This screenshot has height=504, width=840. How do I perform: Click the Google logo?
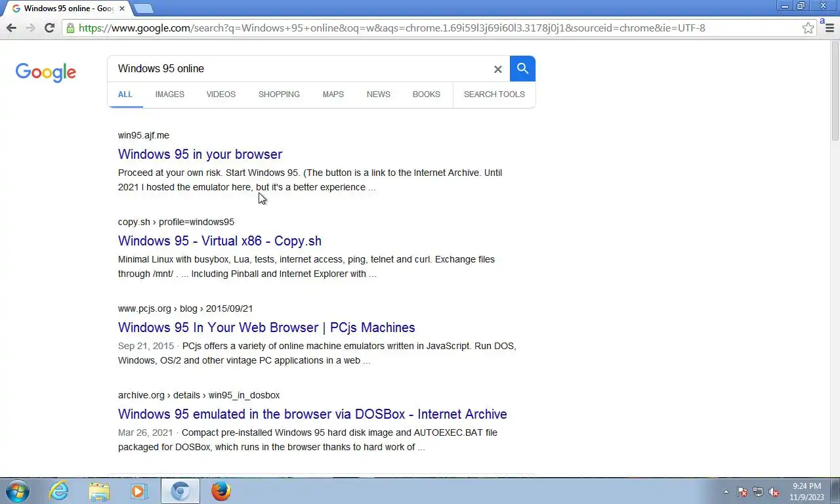coord(46,72)
